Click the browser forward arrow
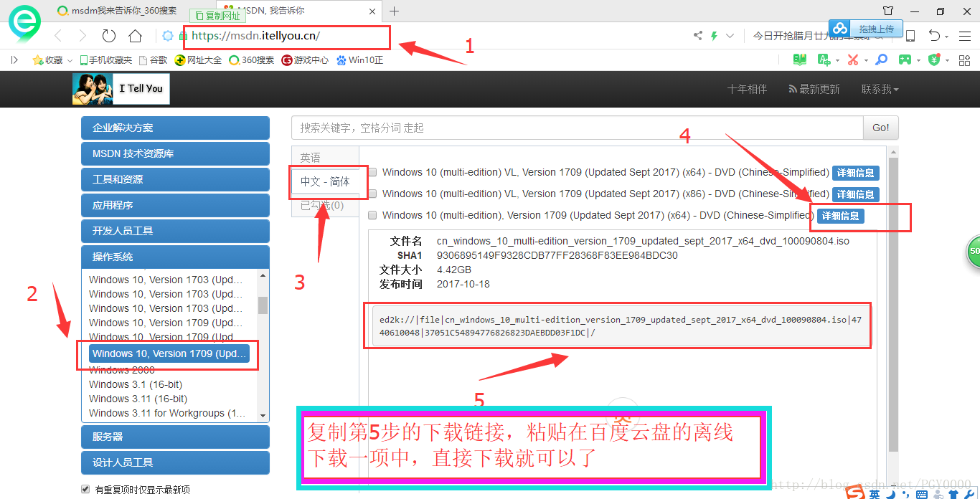Image resolution: width=980 pixels, height=499 pixels. coord(83,36)
